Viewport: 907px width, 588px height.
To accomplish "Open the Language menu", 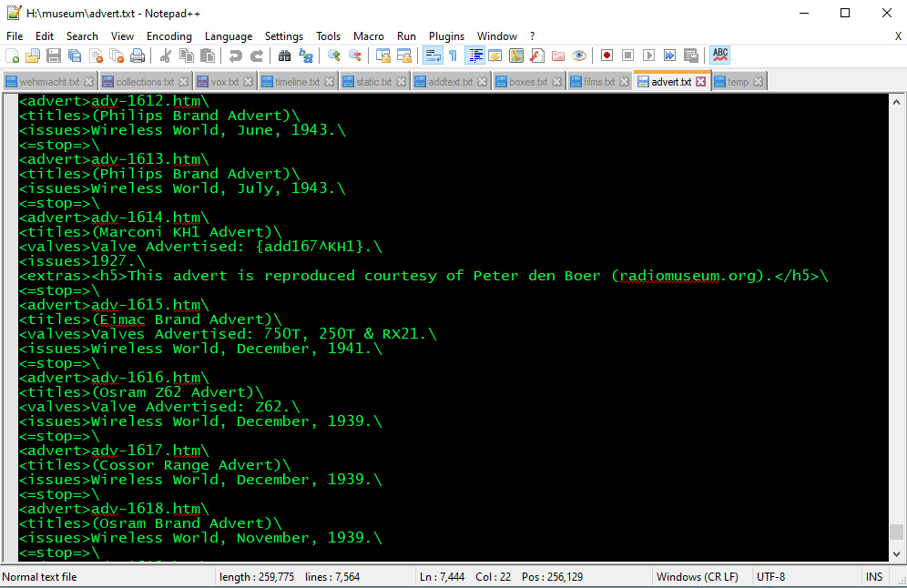I will 229,36.
